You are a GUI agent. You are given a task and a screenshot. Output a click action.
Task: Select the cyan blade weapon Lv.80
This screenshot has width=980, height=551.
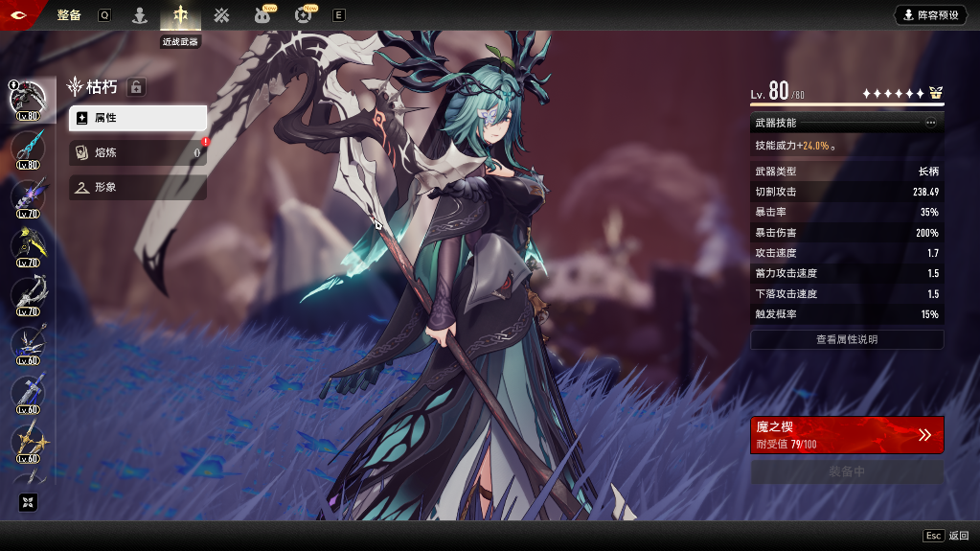28,149
